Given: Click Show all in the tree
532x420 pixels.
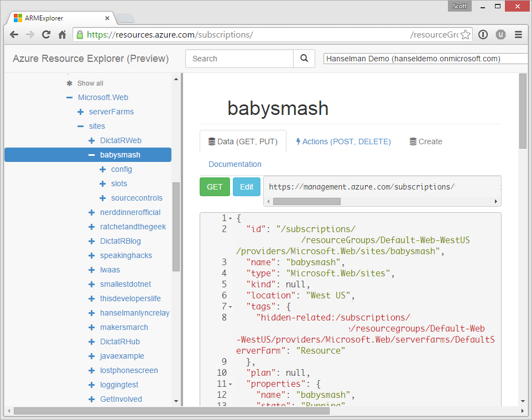Looking at the screenshot, I should [90, 83].
